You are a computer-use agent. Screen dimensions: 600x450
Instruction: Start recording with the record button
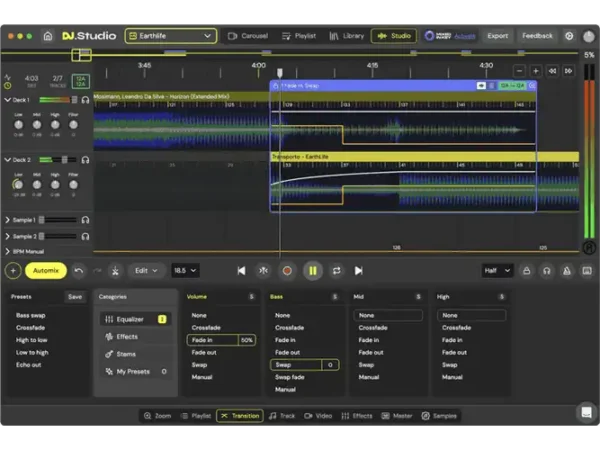point(287,271)
